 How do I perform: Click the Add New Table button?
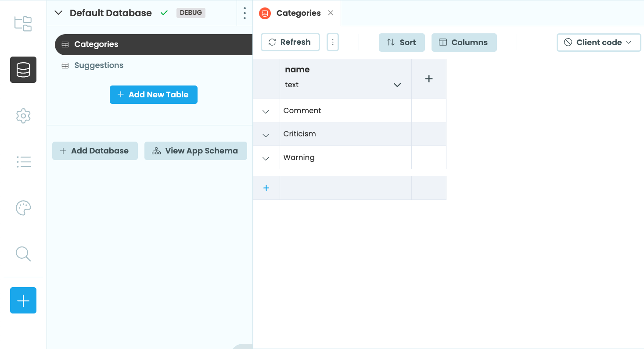pos(154,95)
